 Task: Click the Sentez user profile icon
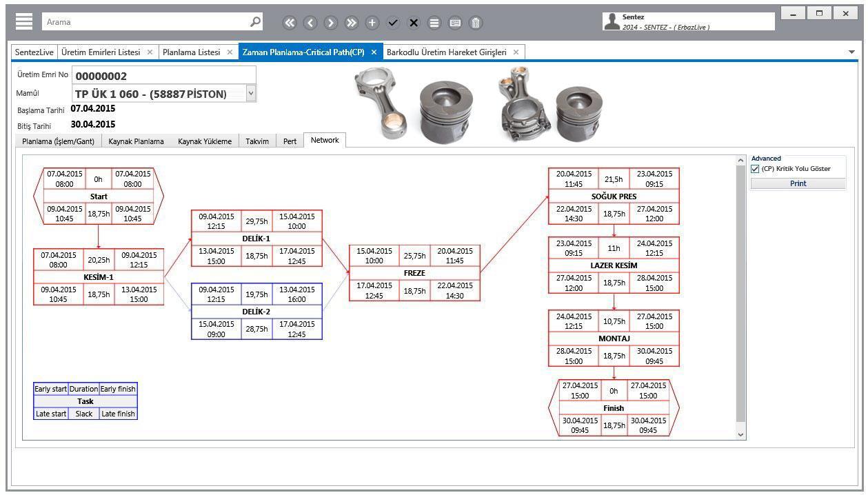tap(612, 21)
